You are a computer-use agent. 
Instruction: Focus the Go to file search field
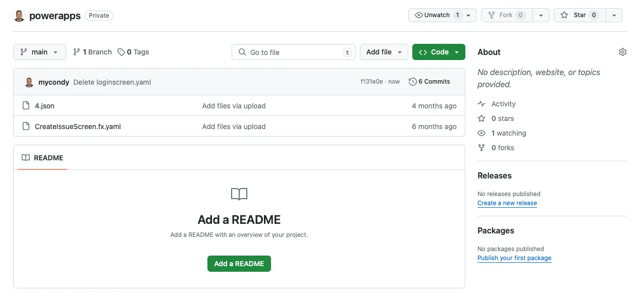coord(294,52)
